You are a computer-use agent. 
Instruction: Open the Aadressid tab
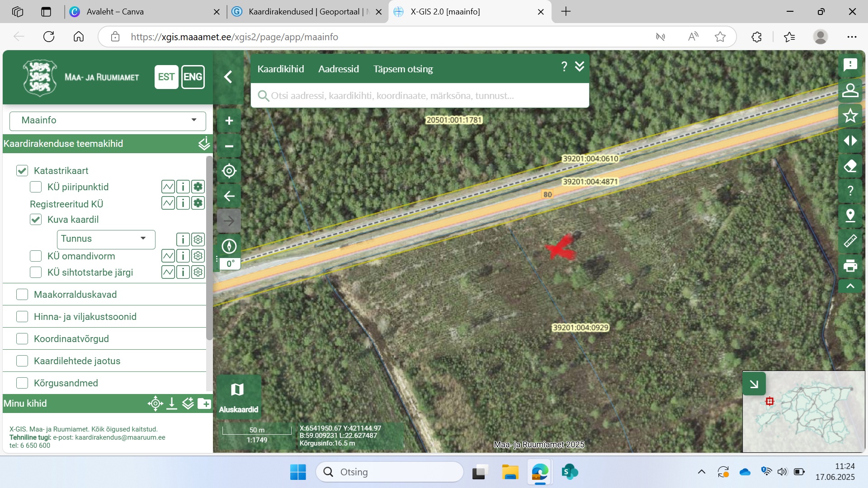[338, 69]
